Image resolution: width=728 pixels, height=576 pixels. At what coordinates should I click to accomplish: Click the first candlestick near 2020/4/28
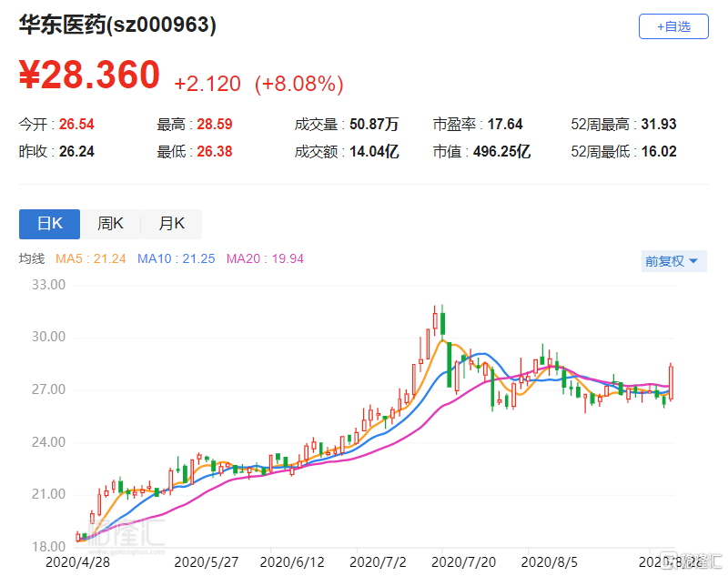[x=78, y=537]
